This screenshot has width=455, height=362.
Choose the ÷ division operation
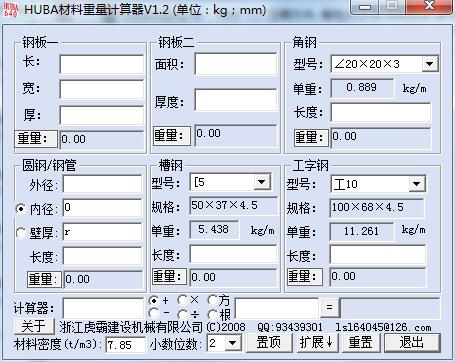pos(182,314)
